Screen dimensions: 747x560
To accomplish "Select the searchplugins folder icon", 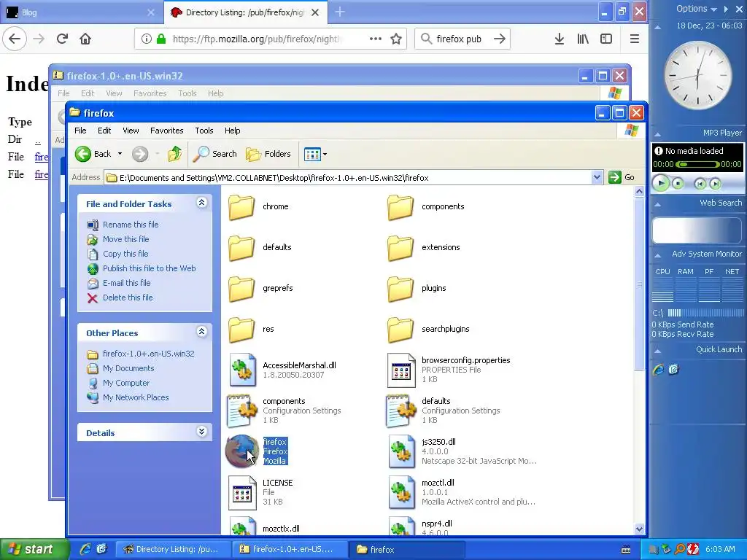I will (400, 330).
